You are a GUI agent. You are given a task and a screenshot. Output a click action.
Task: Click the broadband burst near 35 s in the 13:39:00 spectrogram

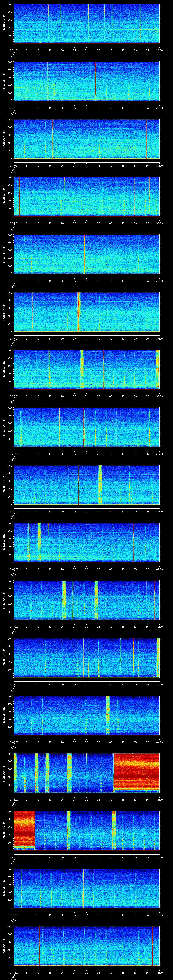[100, 484]
